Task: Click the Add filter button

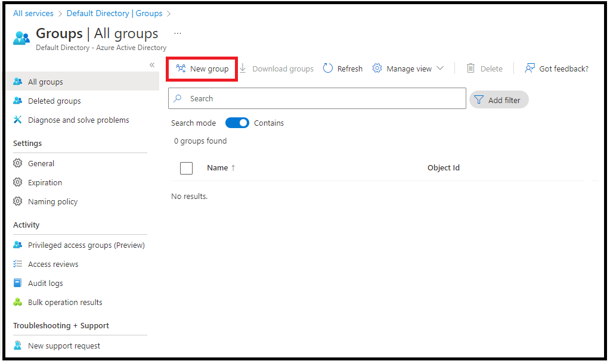Action: coord(498,100)
